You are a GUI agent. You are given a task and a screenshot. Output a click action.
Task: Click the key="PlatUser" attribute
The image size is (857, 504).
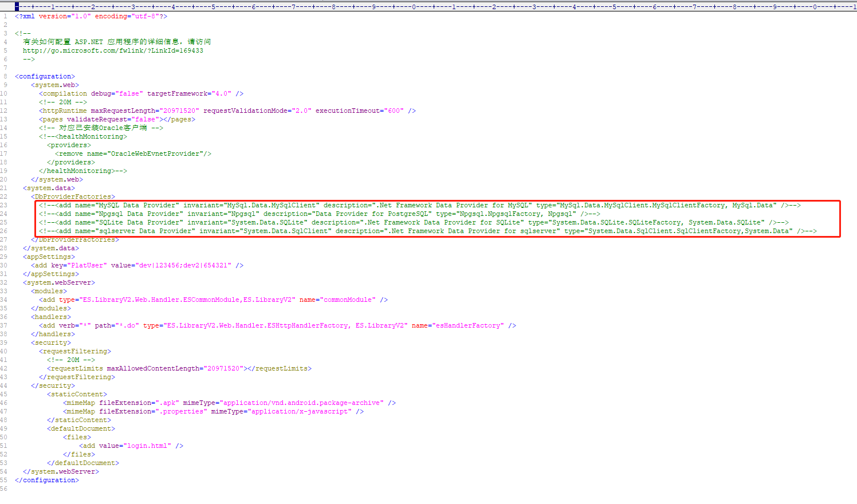tap(79, 265)
